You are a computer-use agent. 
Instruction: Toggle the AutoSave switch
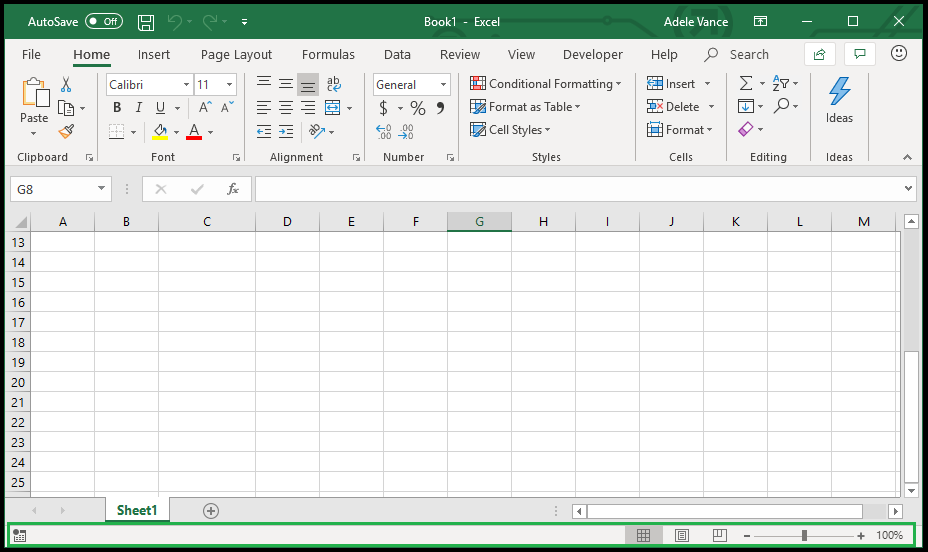104,21
